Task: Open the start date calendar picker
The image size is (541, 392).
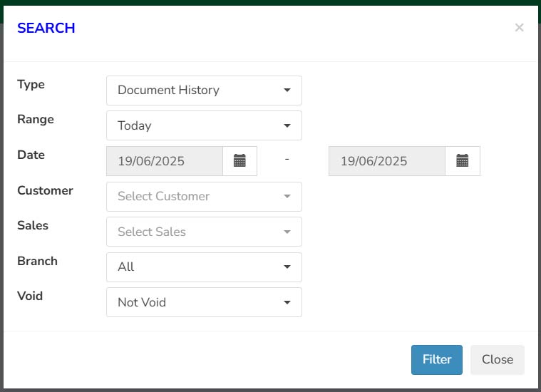Action: coord(239,161)
